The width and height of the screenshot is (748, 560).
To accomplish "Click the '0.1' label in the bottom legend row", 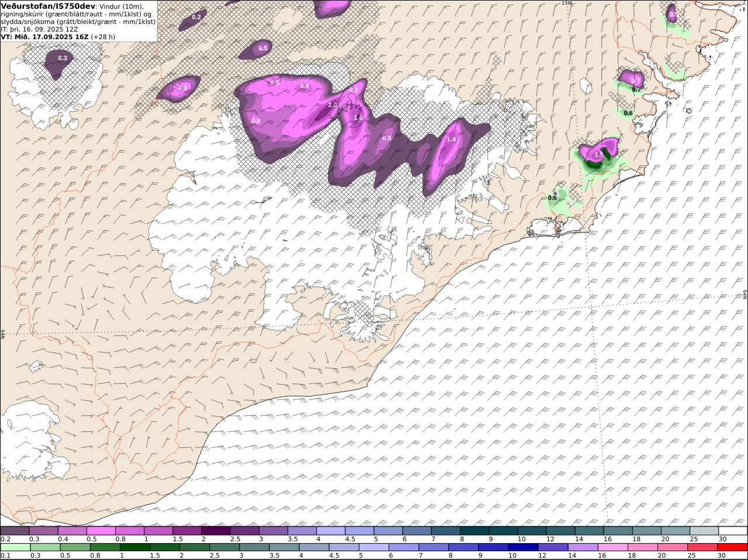I will (x=5, y=555).
